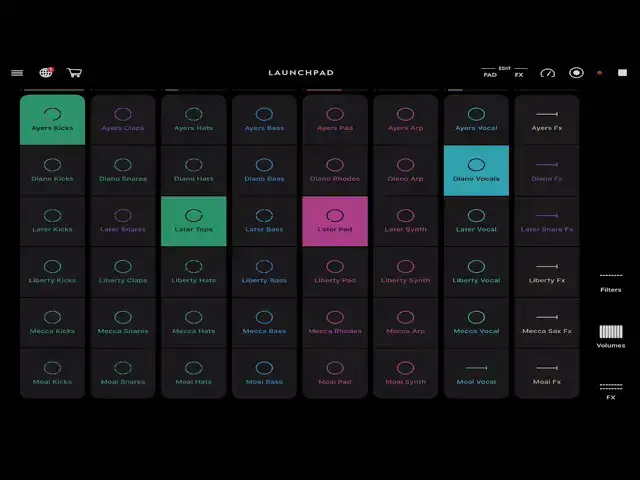
Task: Play the Later Snares loop
Action: click(123, 221)
